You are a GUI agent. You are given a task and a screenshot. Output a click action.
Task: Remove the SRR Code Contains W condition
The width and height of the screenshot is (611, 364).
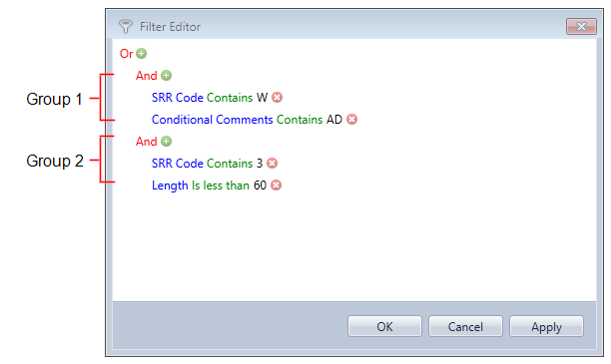278,98
